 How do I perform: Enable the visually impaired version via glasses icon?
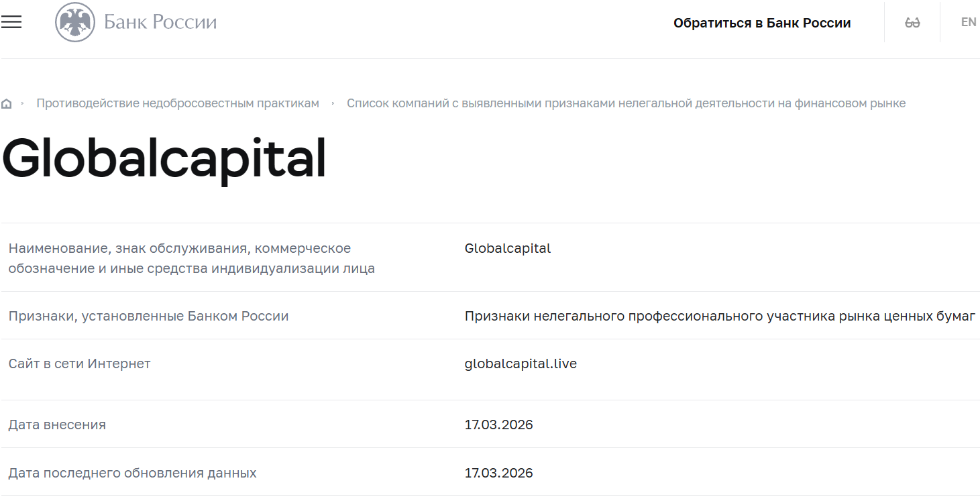pos(911,21)
